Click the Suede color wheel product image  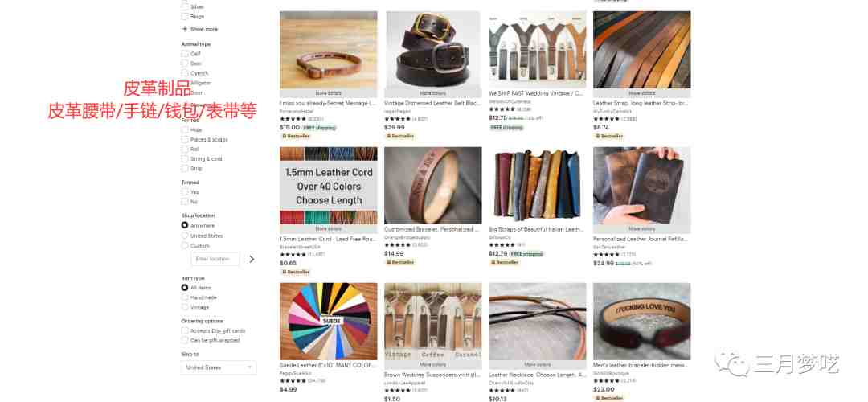[x=328, y=321]
